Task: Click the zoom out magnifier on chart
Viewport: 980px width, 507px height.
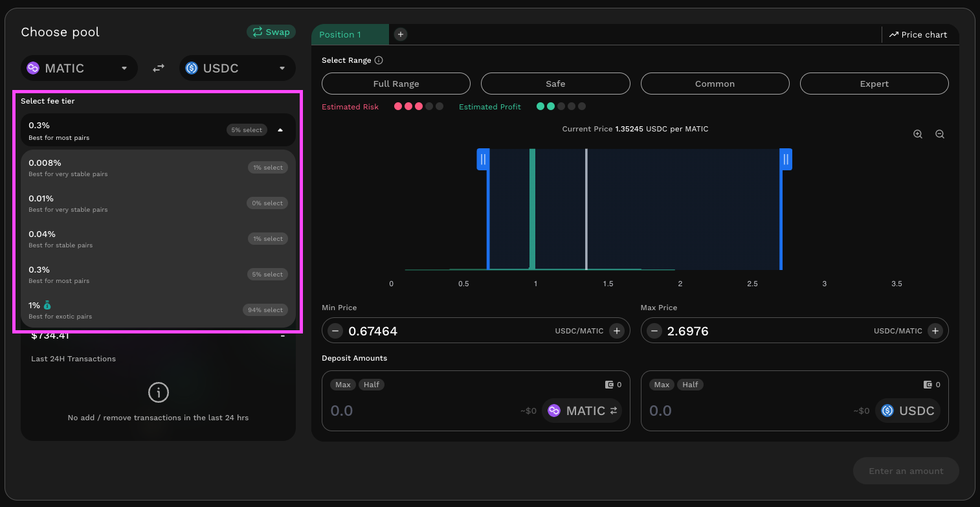Action: click(x=939, y=134)
